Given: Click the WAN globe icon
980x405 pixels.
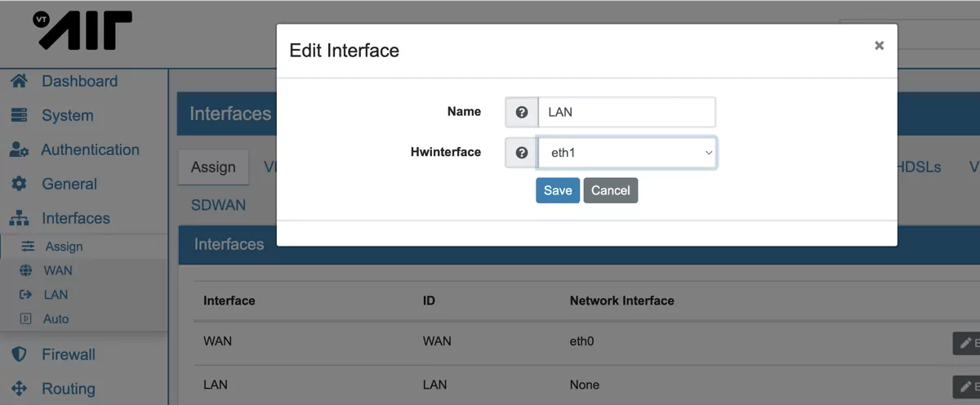Looking at the screenshot, I should (x=25, y=270).
